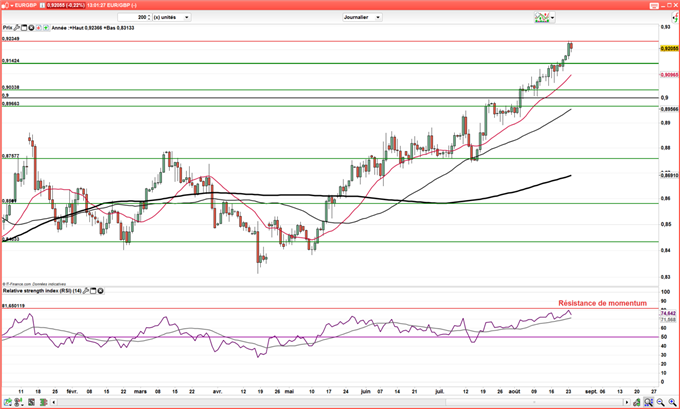This screenshot has width=680, height=409.
Task: Click the 0,92349 resistance level label
Action: 11,39
